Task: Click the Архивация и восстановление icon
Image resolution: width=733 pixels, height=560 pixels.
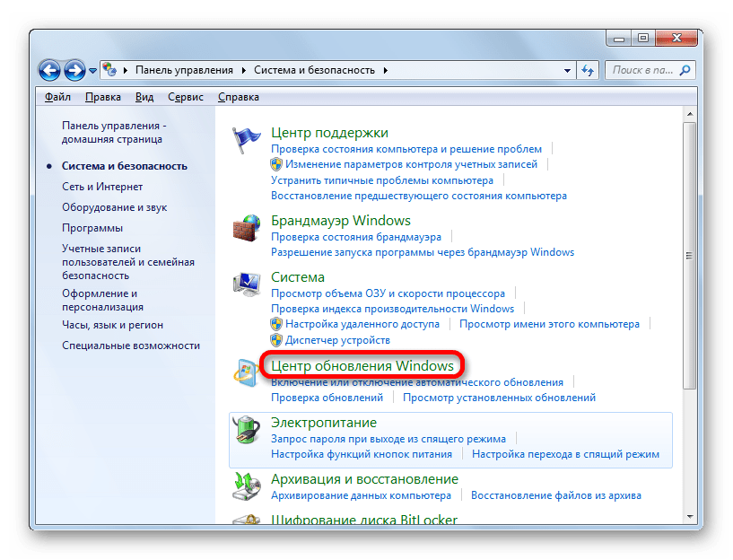Action: coord(246,486)
